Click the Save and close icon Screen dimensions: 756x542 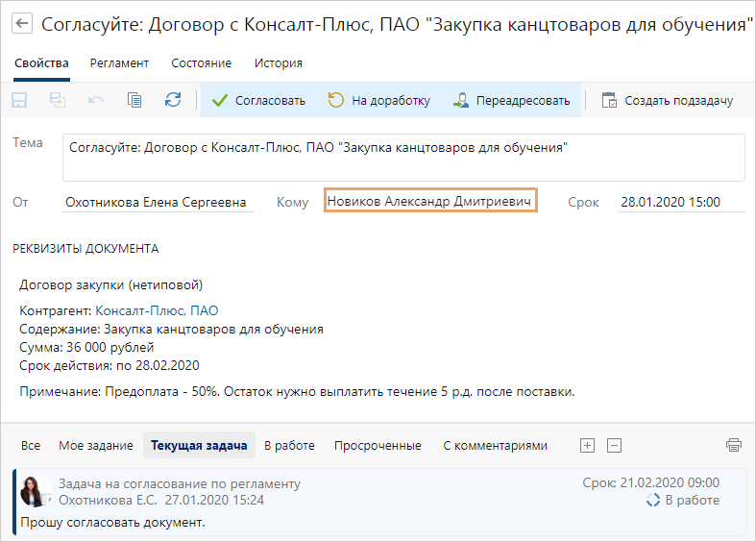58,100
